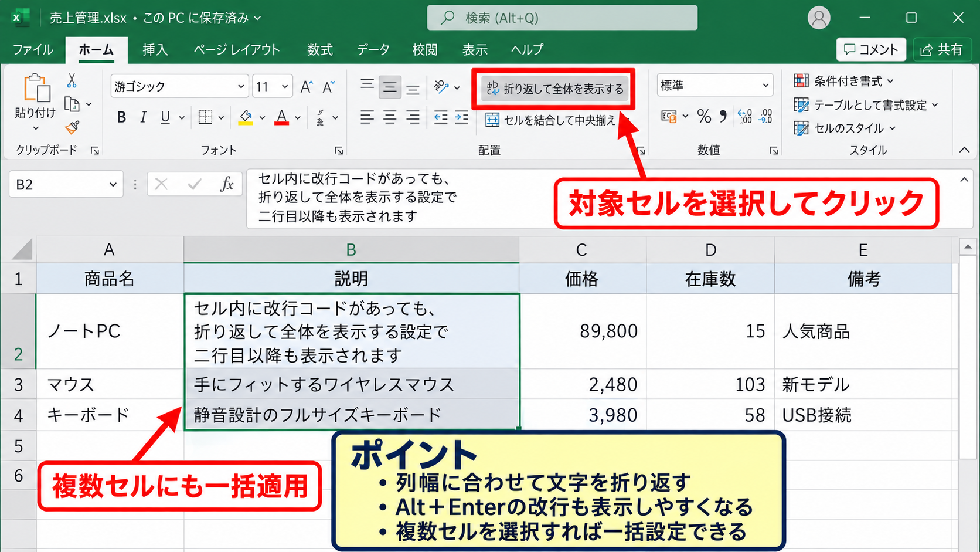
Task: Click the text orientation icon
Action: [441, 87]
